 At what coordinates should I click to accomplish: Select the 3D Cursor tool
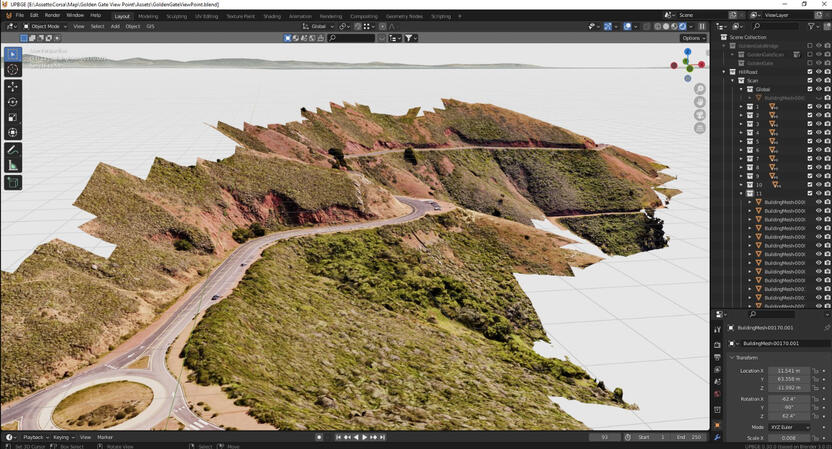point(13,69)
